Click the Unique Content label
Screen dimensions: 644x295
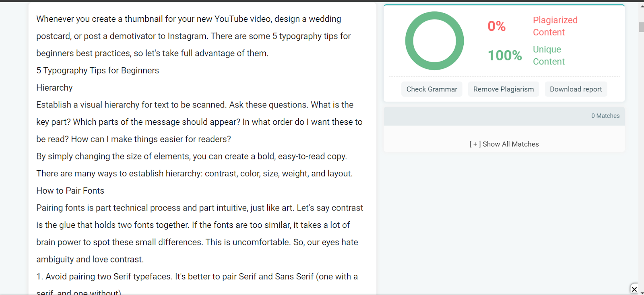pyautogui.click(x=549, y=56)
